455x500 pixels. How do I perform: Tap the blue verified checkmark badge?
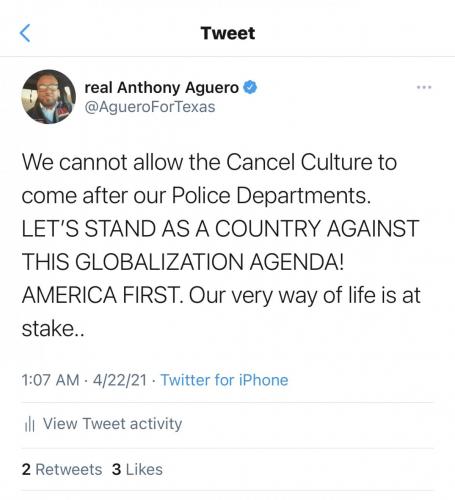tap(250, 87)
